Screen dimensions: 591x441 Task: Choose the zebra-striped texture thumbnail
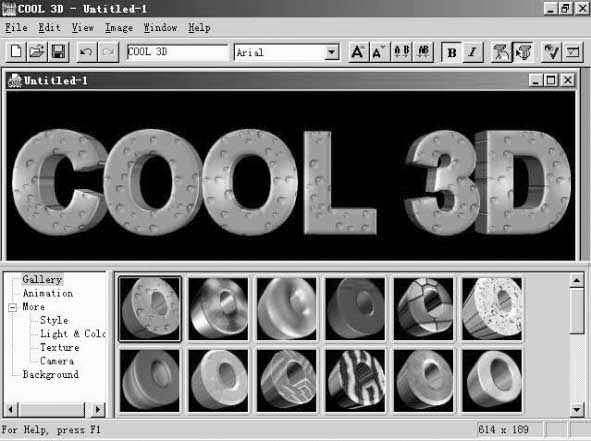coord(355,380)
